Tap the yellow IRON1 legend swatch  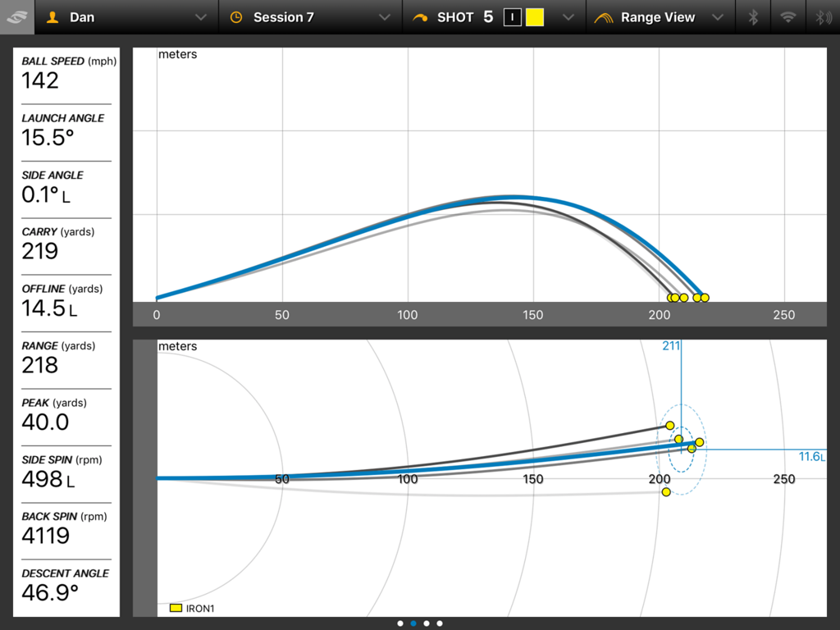(176, 608)
